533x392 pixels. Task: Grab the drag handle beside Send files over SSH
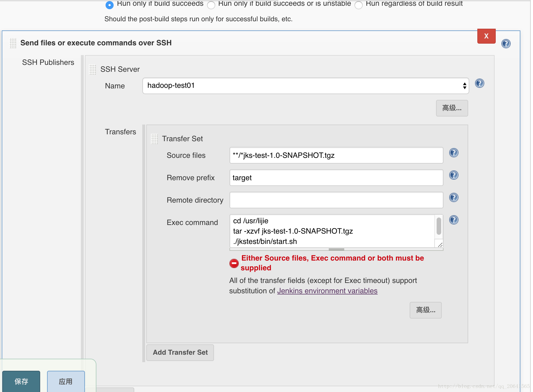tap(13, 43)
